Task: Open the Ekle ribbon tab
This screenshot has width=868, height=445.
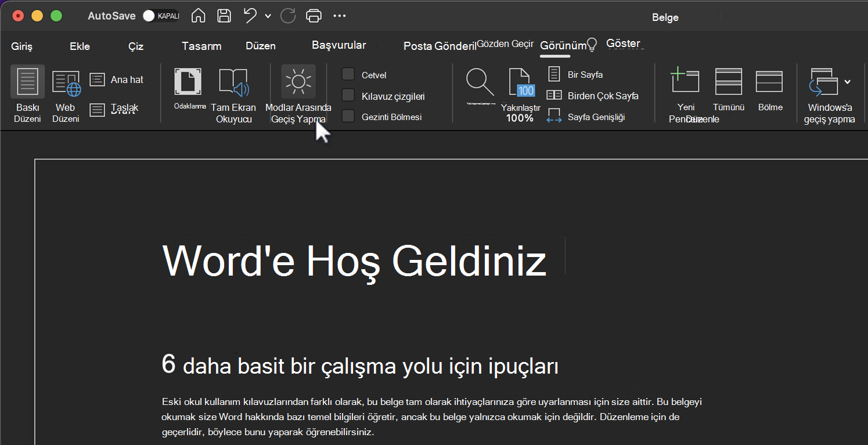Action: pyautogui.click(x=80, y=46)
